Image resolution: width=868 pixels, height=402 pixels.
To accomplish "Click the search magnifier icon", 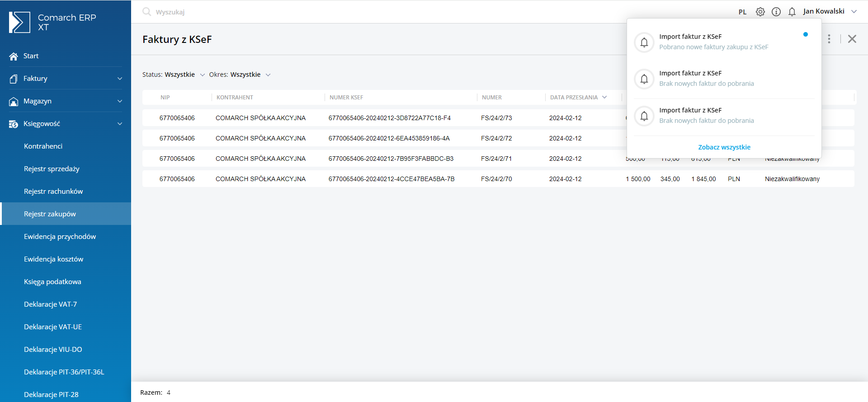I will (146, 12).
